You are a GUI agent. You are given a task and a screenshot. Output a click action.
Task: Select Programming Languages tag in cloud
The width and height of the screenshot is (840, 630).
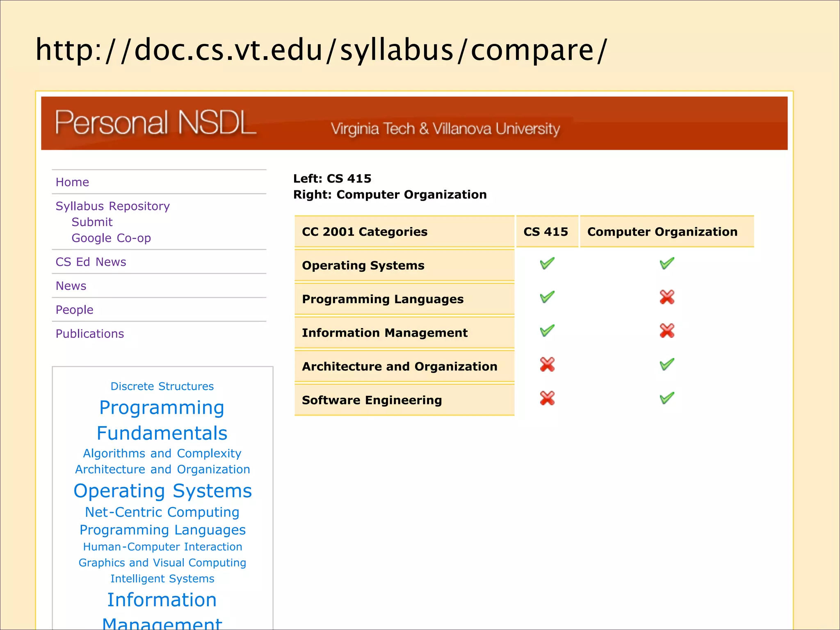pos(162,530)
